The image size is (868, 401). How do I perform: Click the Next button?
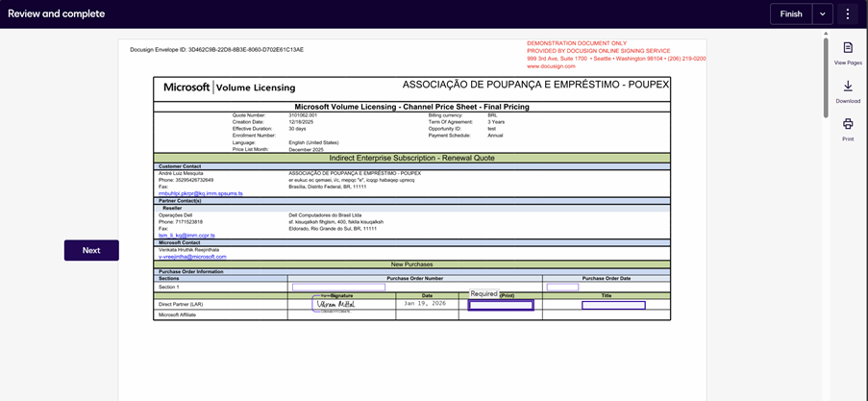pyautogui.click(x=91, y=250)
